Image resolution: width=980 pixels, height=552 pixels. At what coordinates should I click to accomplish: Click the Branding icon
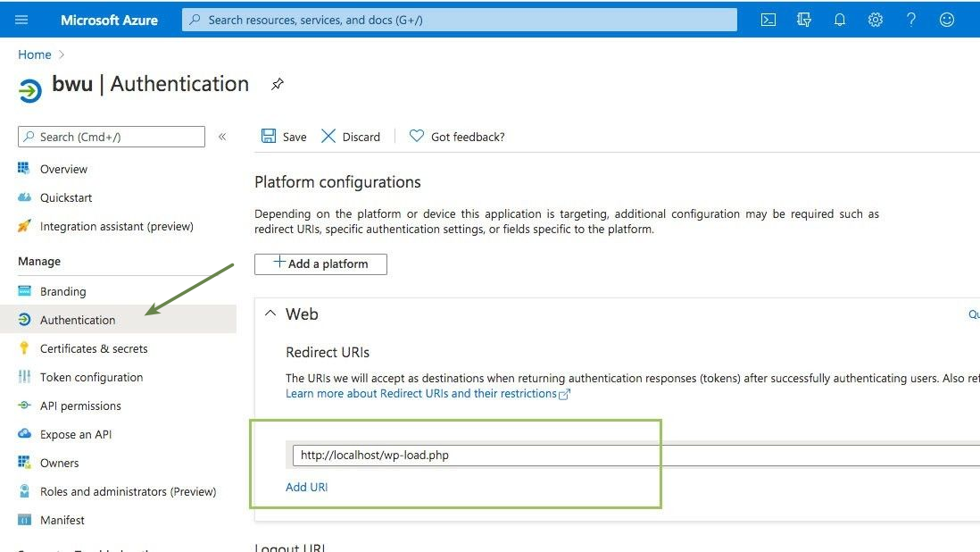(x=24, y=290)
